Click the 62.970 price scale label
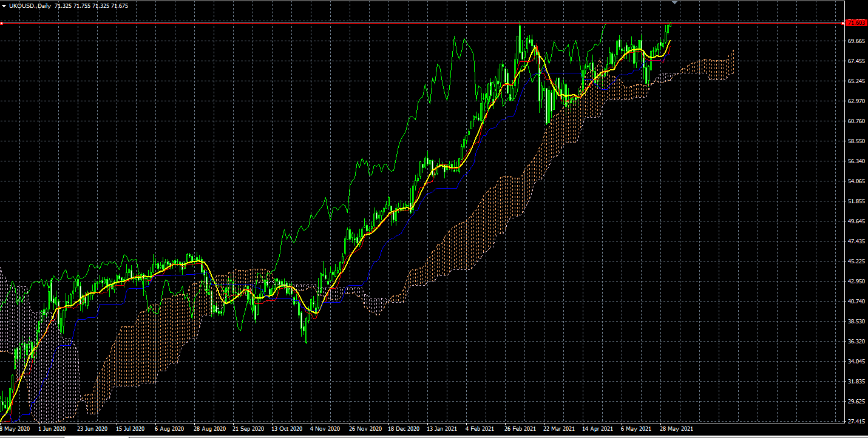This screenshot has width=868, height=438. pyautogui.click(x=856, y=101)
